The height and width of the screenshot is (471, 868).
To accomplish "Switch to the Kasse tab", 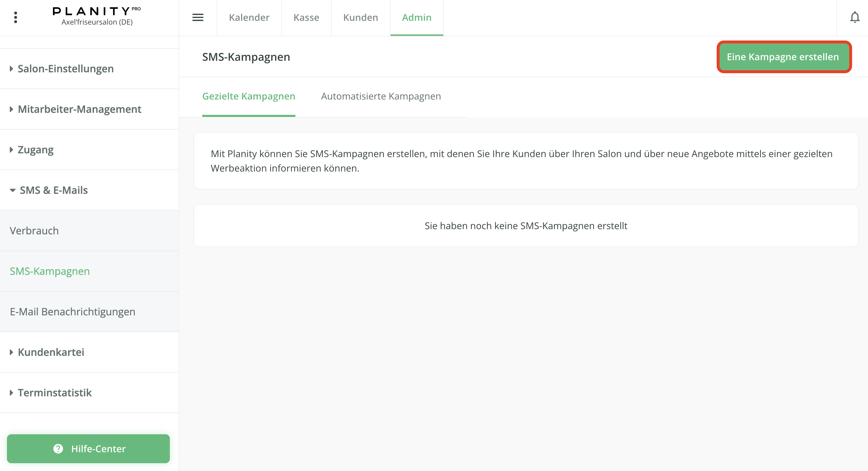I will coord(306,18).
